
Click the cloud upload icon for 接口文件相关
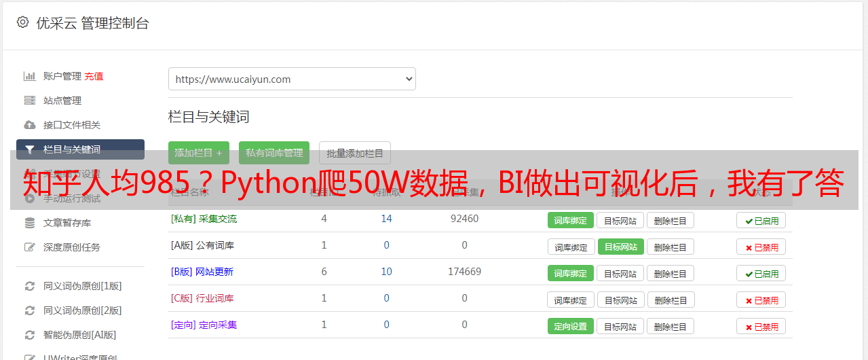pyautogui.click(x=29, y=125)
